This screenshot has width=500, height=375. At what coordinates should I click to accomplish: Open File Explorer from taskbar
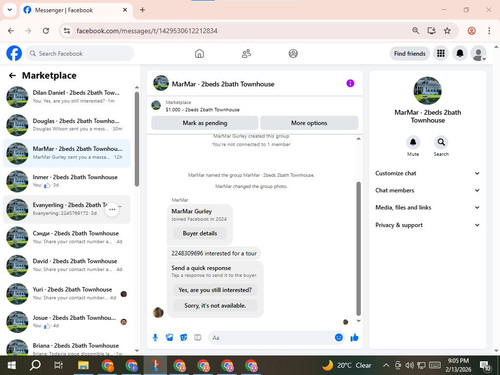coord(83,366)
